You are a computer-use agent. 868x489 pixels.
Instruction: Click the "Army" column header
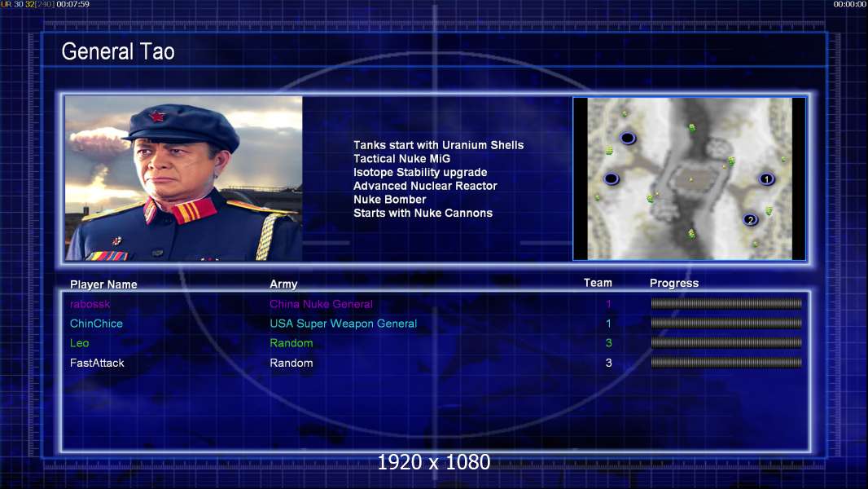click(283, 284)
